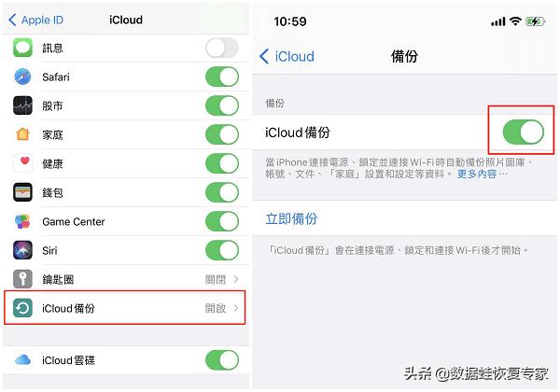Tap the Stocks (股市) chart icon
The width and height of the screenshot is (560, 392).
22,105
